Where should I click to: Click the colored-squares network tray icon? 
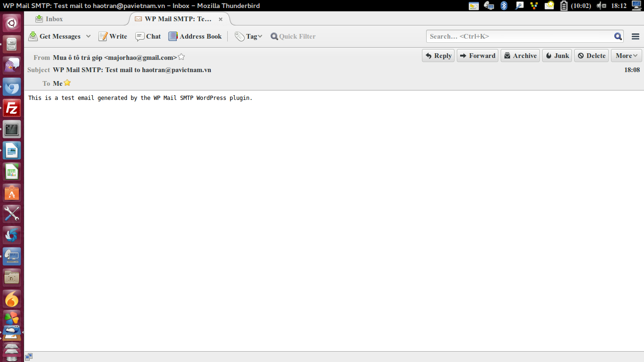534,6
